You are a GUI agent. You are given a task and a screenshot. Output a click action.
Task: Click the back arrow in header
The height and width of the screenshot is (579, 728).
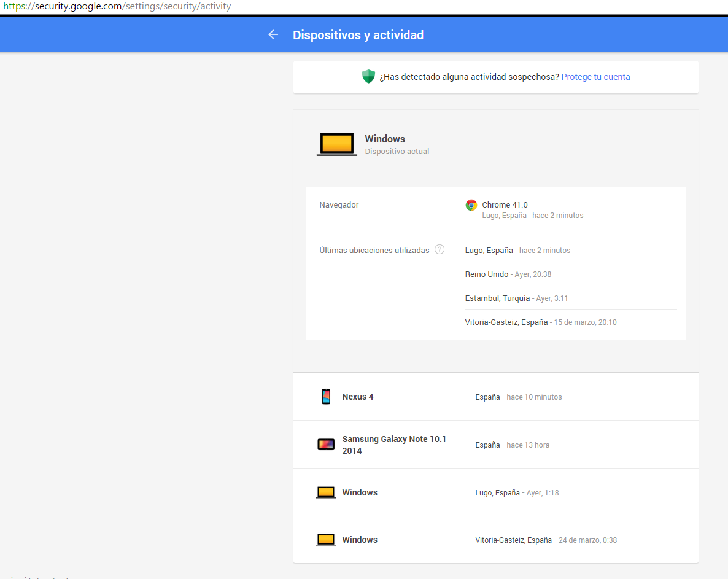pos(273,35)
